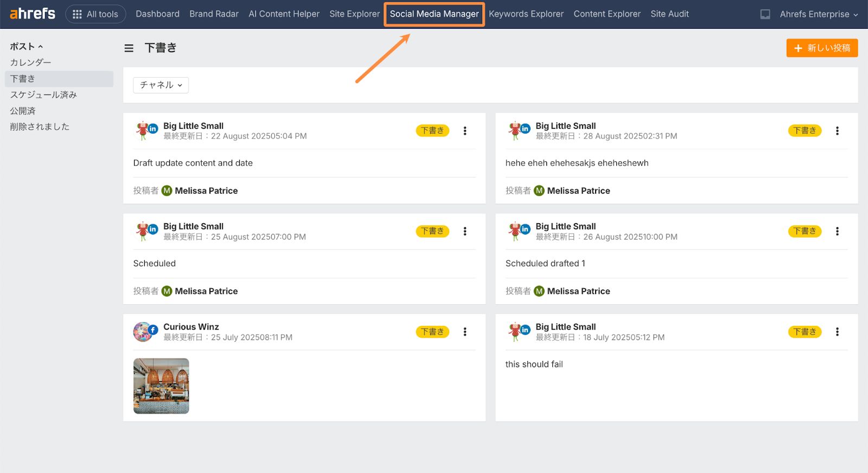
Task: Open Content Explorer
Action: click(607, 14)
